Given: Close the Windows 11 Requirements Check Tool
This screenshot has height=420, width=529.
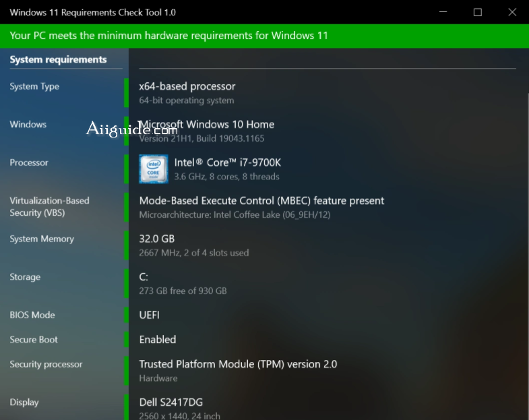Looking at the screenshot, I should 512,12.
